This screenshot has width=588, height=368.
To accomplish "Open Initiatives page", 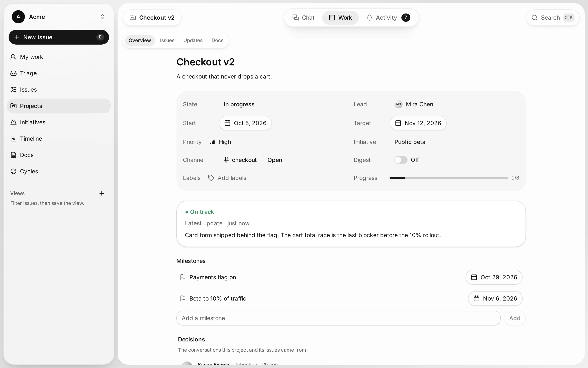I will click(x=59, y=122).
